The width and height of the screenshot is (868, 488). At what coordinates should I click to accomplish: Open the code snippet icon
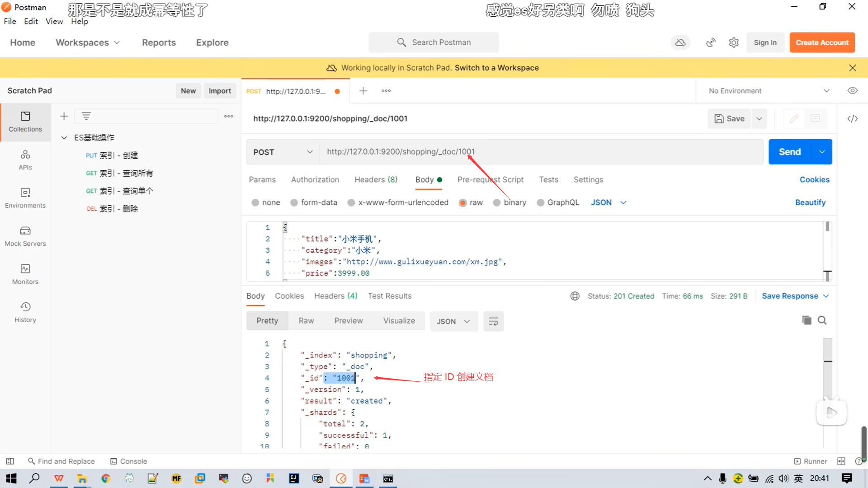[x=852, y=118]
